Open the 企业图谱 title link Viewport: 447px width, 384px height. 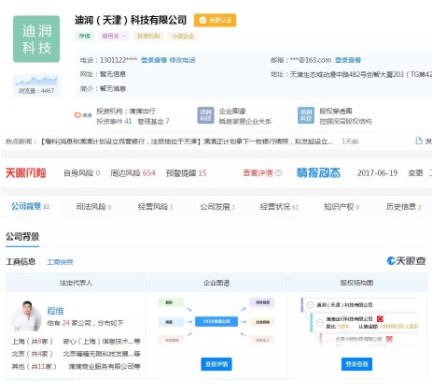(x=232, y=111)
